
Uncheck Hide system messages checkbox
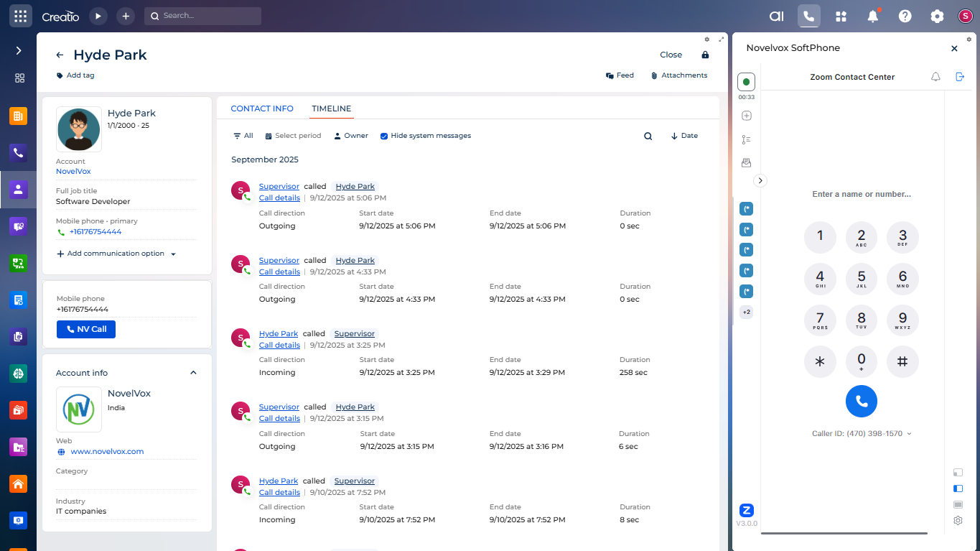384,136
